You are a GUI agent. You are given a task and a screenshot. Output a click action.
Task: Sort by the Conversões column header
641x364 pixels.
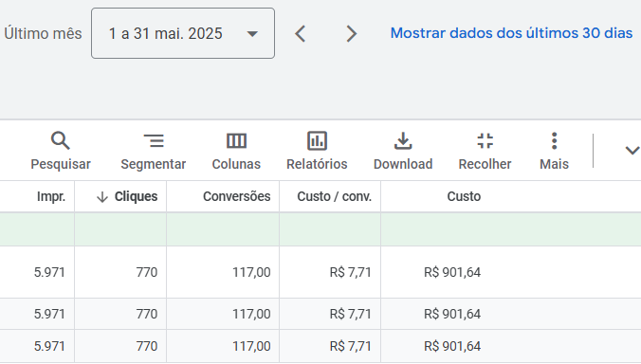[x=237, y=196]
